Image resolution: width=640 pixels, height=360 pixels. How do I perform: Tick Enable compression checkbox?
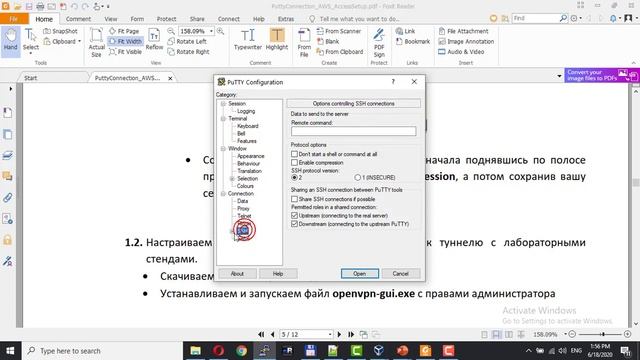point(294,162)
